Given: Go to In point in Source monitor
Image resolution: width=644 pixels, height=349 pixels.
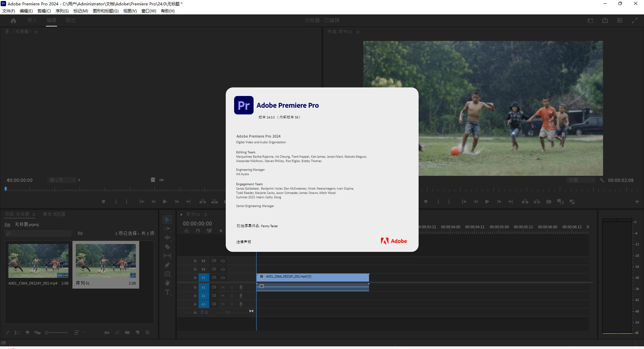Looking at the screenshot, I should [142, 202].
